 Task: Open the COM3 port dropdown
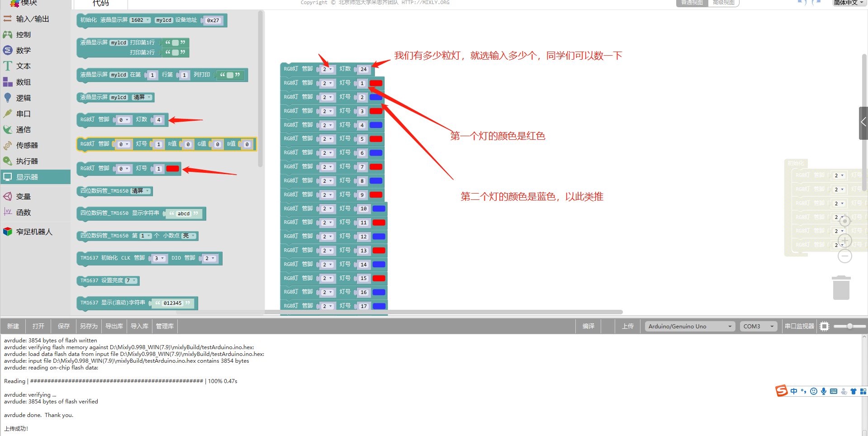(x=759, y=326)
